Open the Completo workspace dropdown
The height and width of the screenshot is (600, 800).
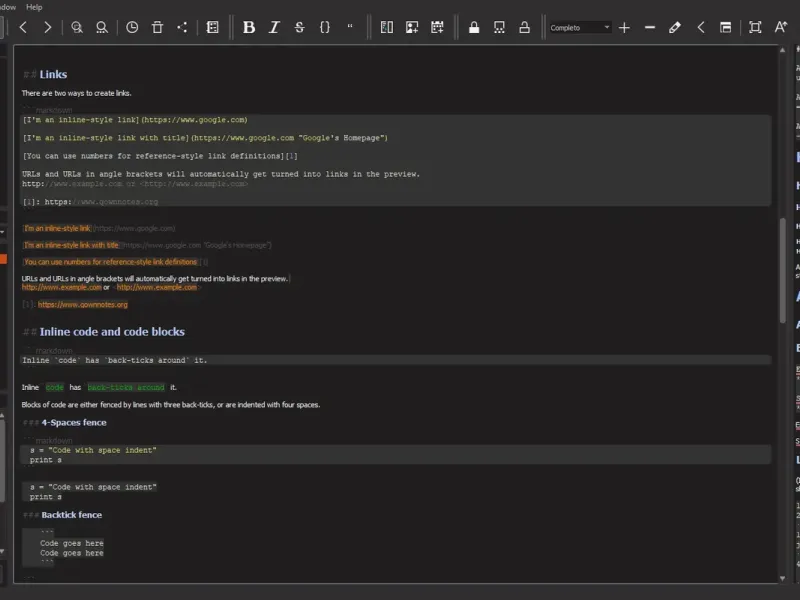click(x=580, y=28)
